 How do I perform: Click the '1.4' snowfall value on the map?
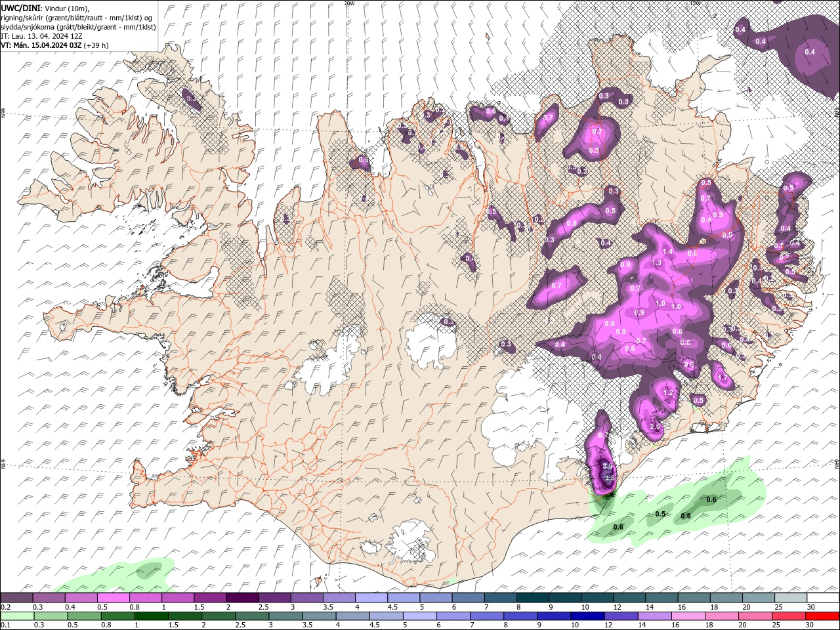(x=668, y=251)
